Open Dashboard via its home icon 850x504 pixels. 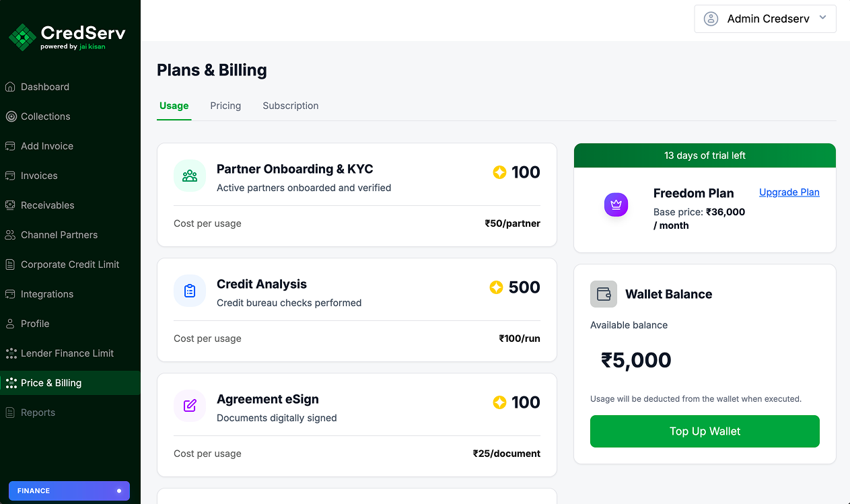[x=10, y=87]
